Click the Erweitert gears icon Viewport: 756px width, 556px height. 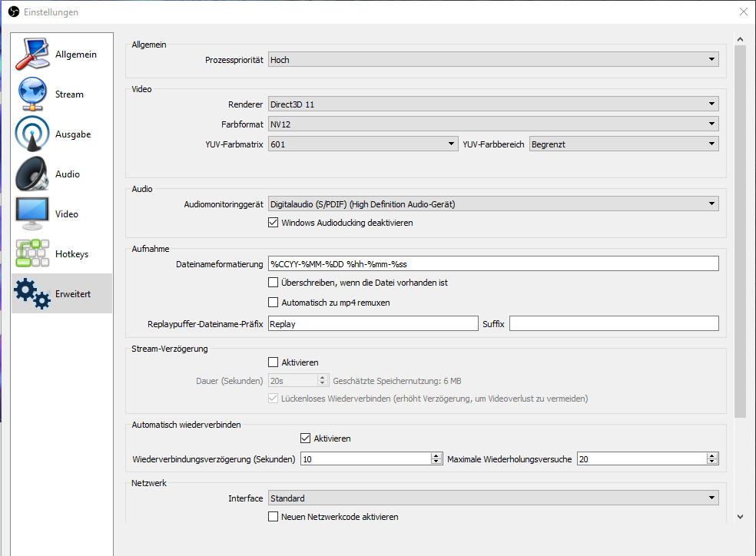31,294
